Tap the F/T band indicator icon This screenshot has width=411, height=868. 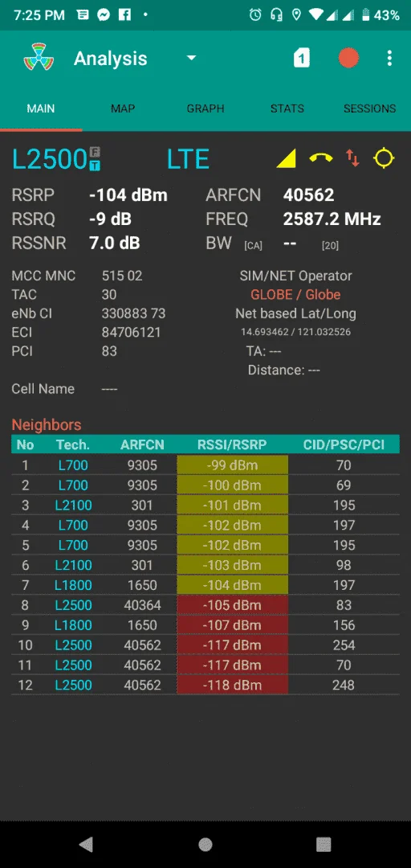coord(95,158)
